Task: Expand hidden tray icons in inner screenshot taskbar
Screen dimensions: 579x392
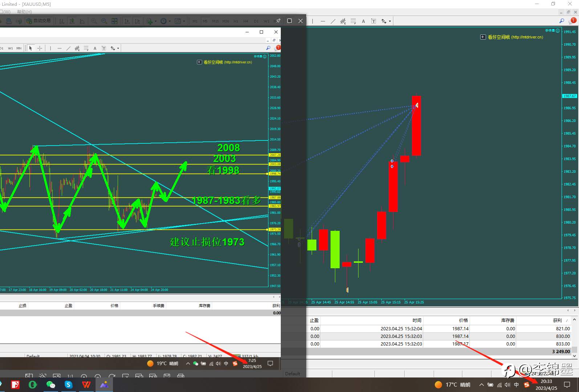Action: 188,363
